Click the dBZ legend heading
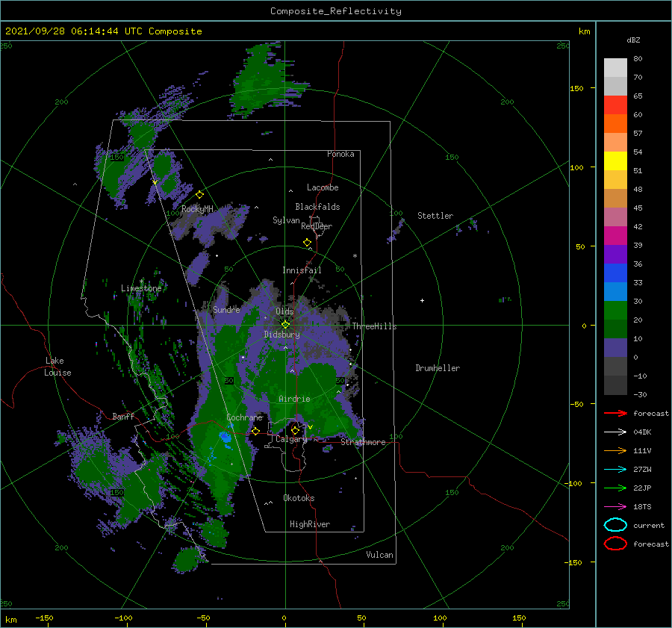 [633, 40]
